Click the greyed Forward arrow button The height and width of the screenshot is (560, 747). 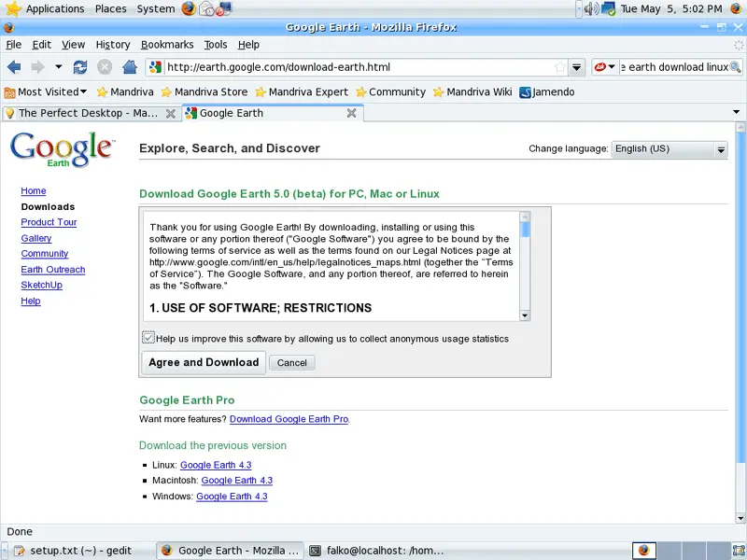point(37,67)
